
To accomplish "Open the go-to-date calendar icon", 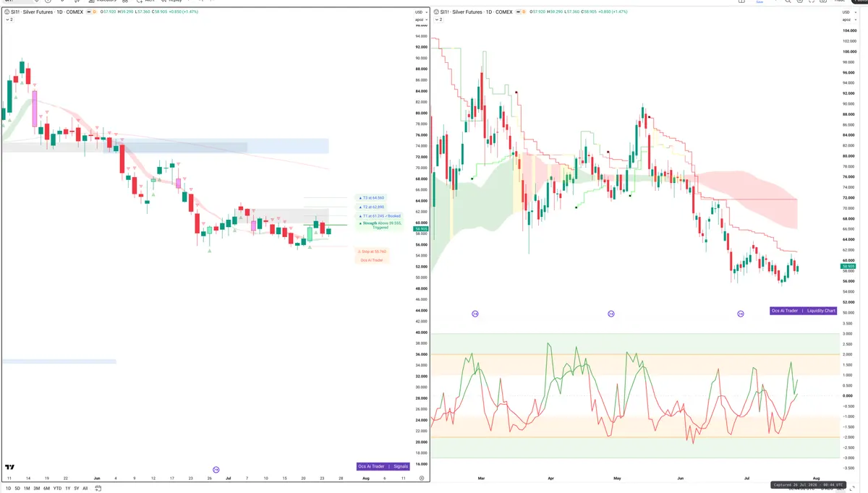I will 98,489.
